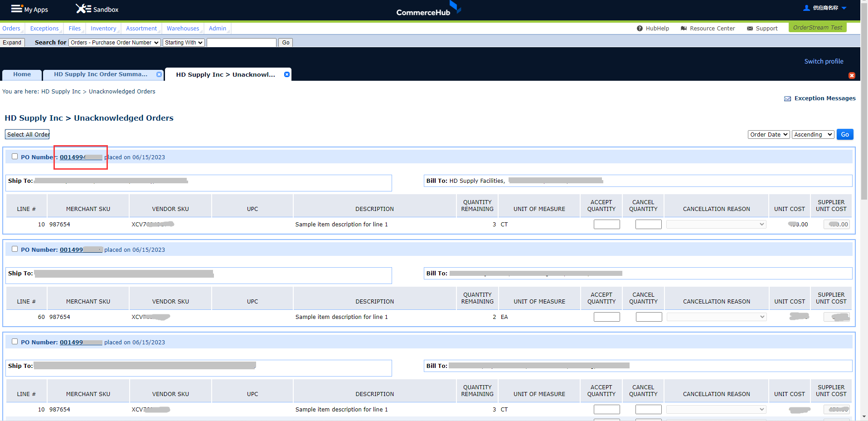Click the Switch profile link

[x=824, y=61]
